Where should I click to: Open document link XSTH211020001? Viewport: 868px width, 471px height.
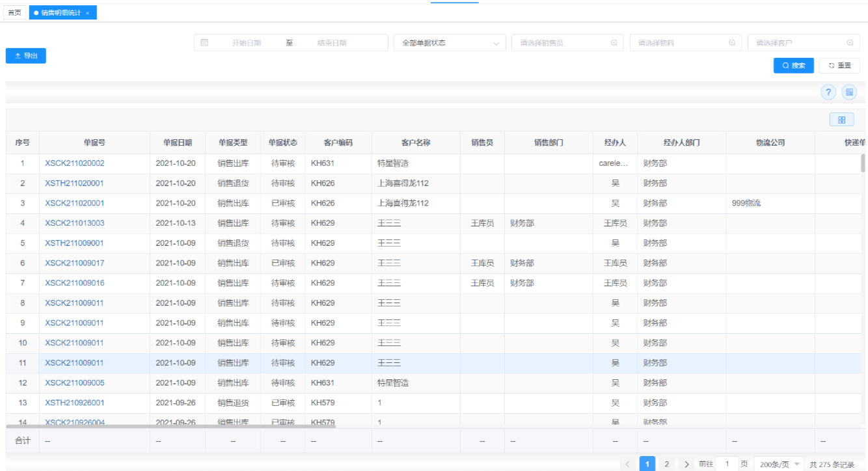[x=74, y=183]
